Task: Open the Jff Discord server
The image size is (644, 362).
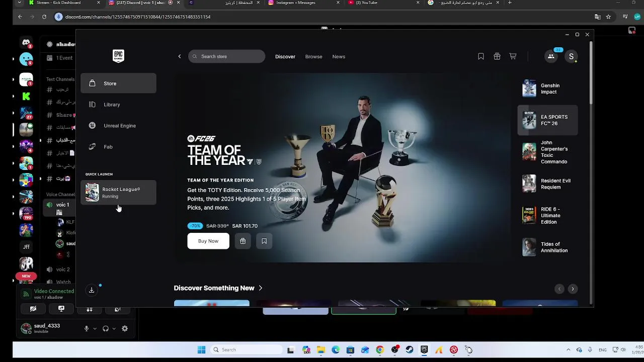Action: click(x=26, y=247)
